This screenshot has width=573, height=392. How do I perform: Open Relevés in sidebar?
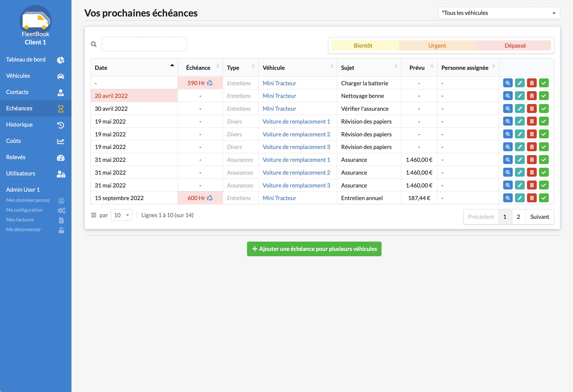coord(36,157)
